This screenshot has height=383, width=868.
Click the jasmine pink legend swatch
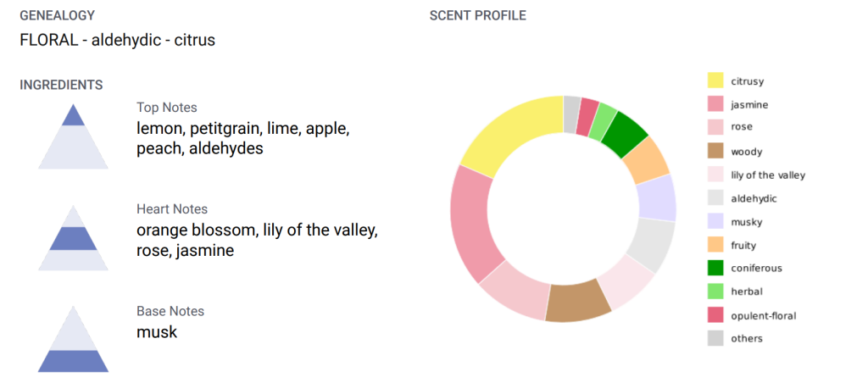click(x=715, y=105)
